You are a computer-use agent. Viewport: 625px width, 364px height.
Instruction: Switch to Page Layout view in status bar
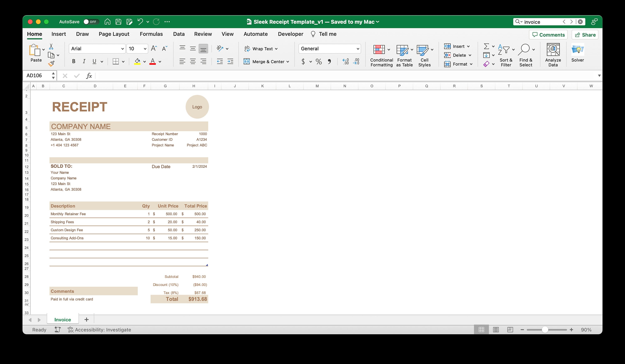(496, 330)
